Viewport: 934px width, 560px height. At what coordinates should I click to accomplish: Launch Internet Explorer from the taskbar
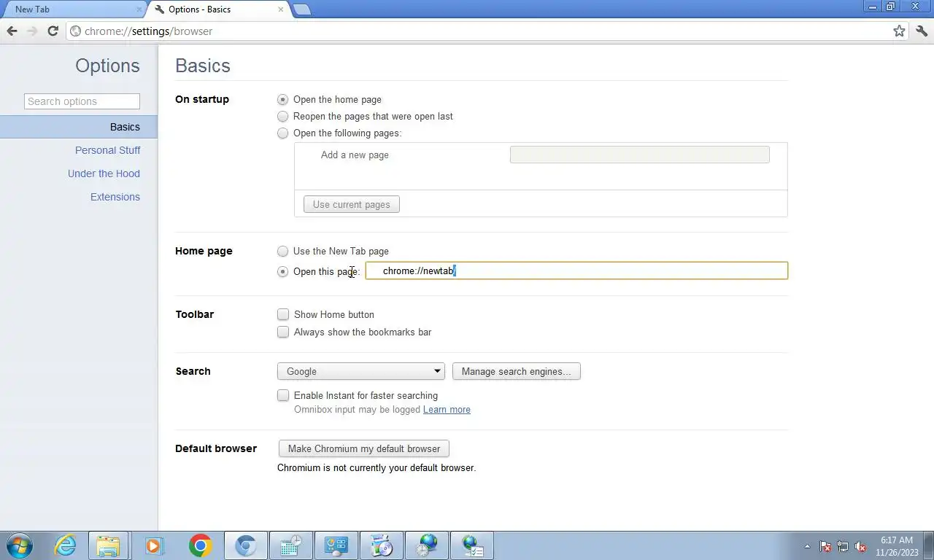click(x=66, y=545)
